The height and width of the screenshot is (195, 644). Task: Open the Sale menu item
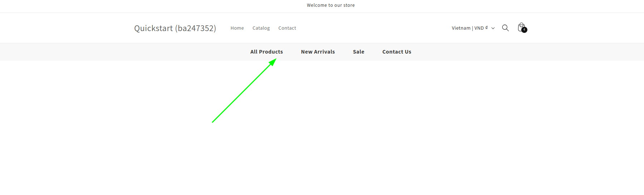[x=358, y=52]
